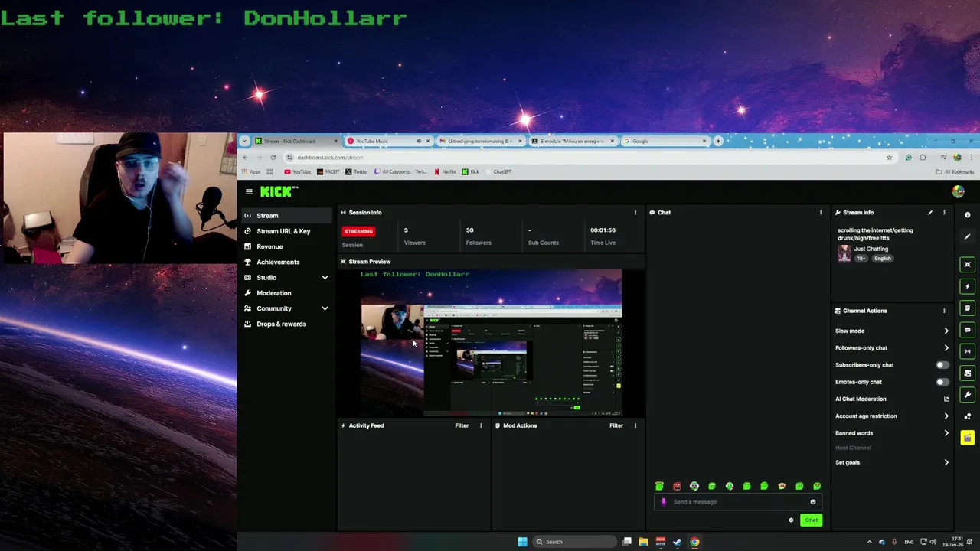Screen dimensions: 980x551
Task: Open All Bookmarks folder
Action: [x=955, y=171]
